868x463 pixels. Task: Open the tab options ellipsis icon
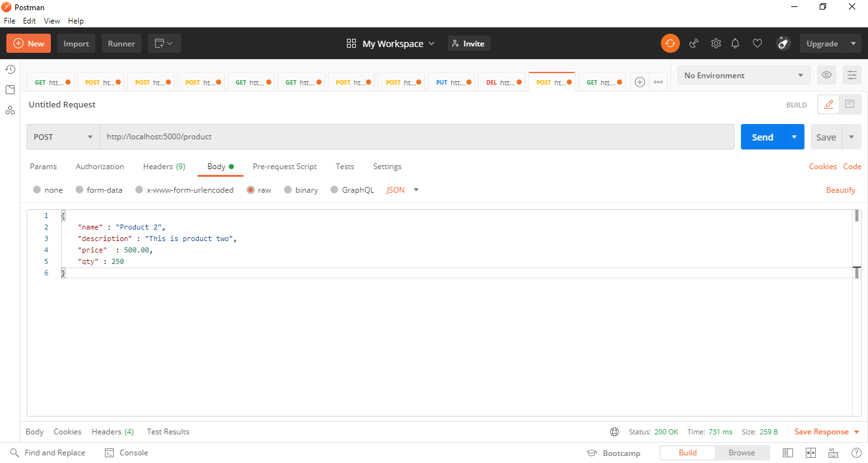[658, 82]
